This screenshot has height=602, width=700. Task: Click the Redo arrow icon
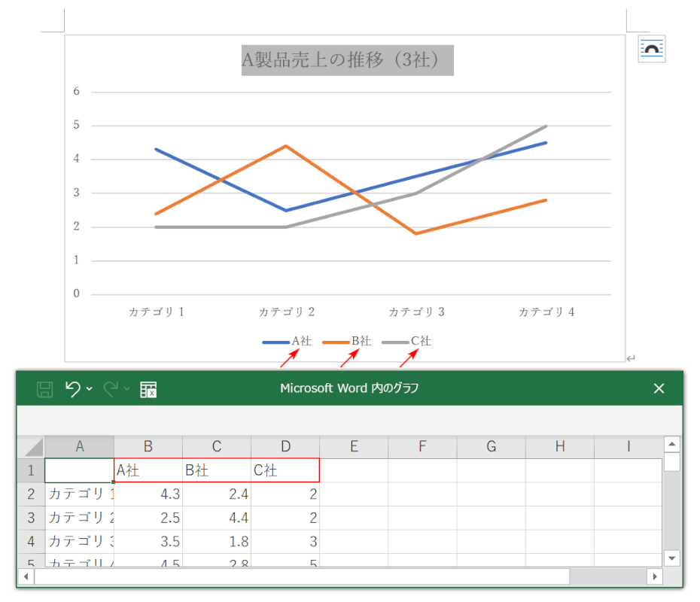tap(111, 389)
